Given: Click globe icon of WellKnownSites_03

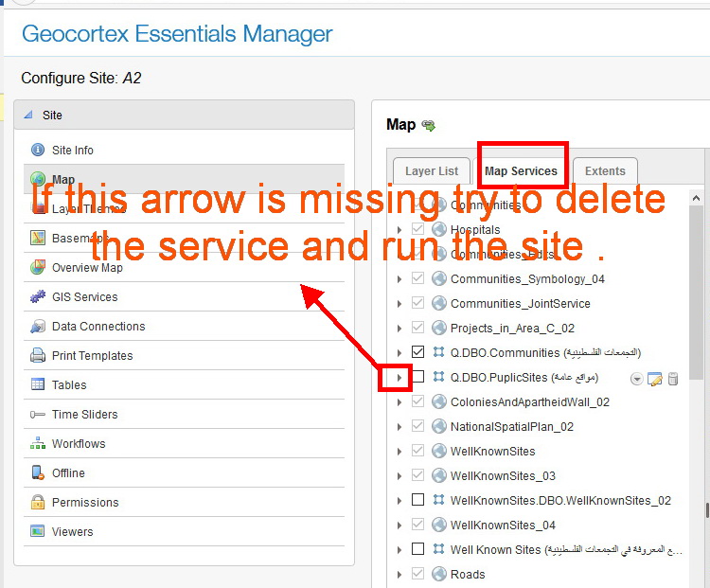Looking at the screenshot, I should point(438,475).
